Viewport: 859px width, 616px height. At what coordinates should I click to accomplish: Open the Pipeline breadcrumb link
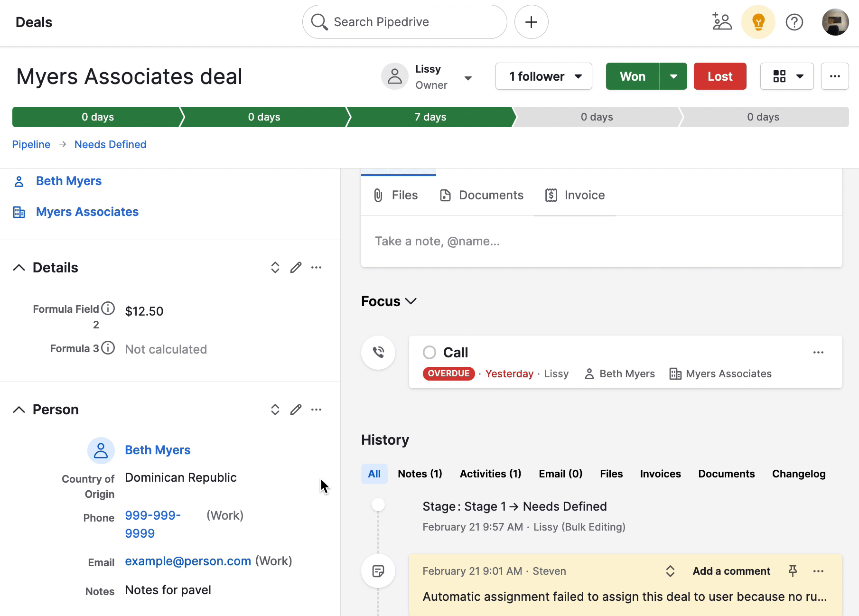[31, 144]
